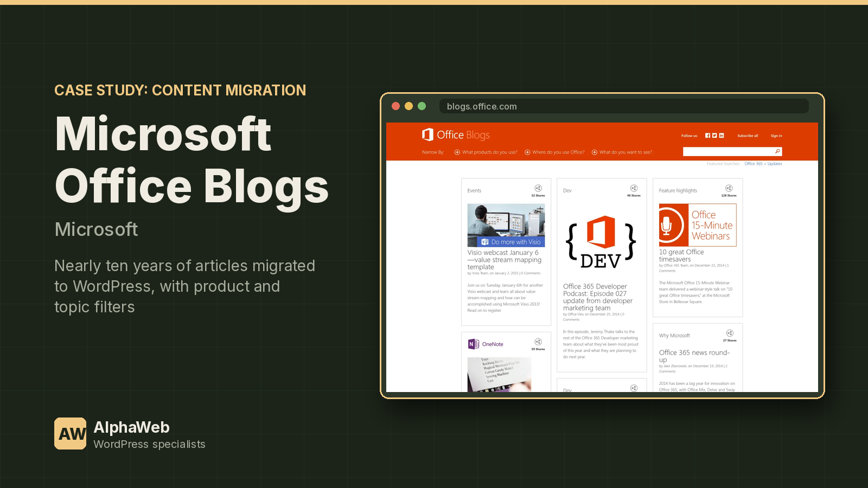Open 'Office 365 news round-up' article
868x488 pixels.
(x=694, y=356)
